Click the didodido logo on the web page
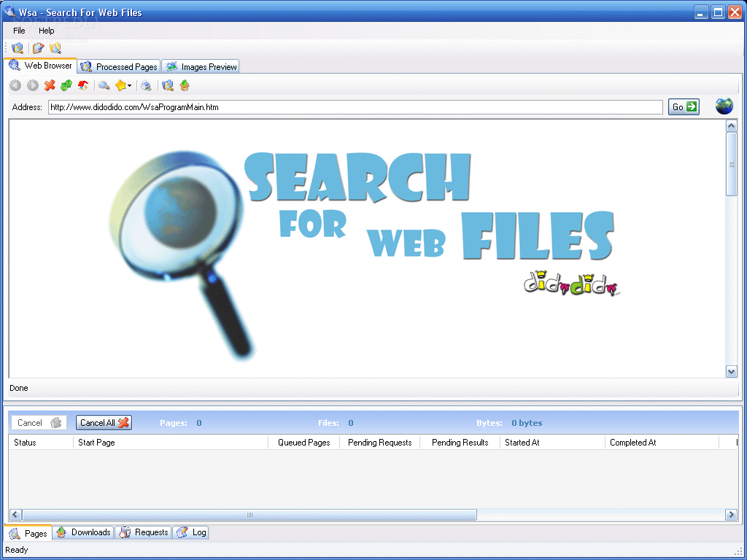Screen dimensions: 747x560 (x=572, y=284)
